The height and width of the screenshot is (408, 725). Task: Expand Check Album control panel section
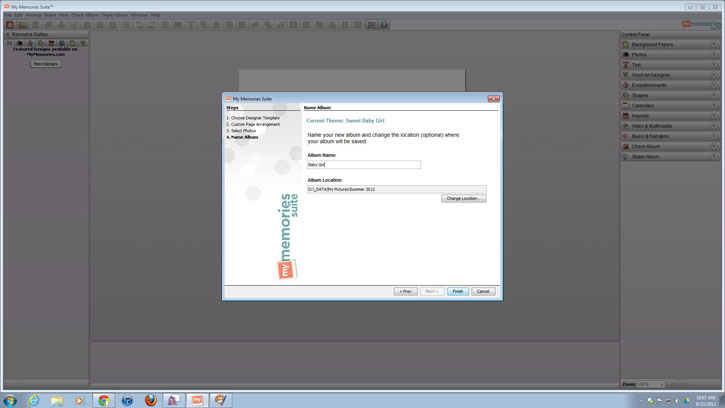coord(670,146)
